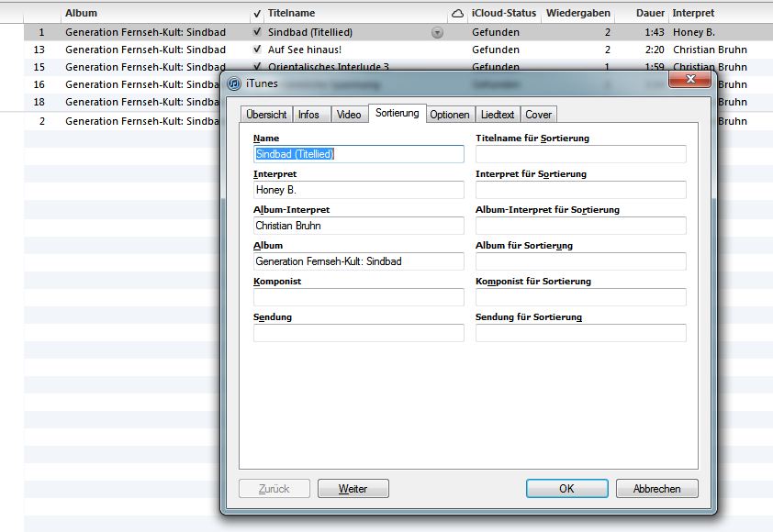
Task: Open the Liedtext tab
Action: (x=498, y=115)
